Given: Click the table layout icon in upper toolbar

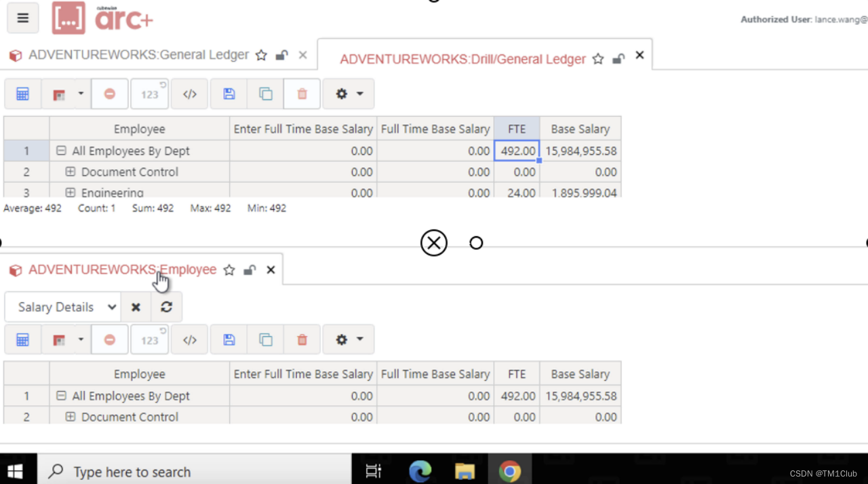Looking at the screenshot, I should (x=59, y=94).
